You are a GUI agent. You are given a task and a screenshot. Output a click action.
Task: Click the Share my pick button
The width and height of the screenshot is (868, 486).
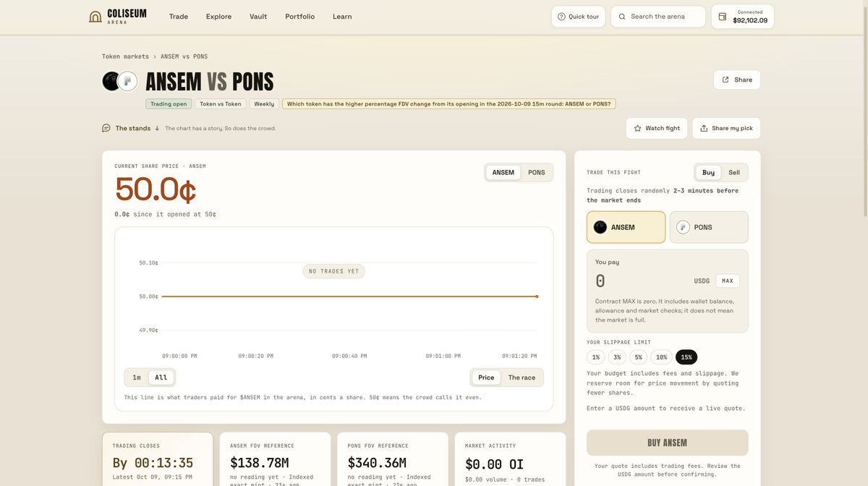coord(726,128)
